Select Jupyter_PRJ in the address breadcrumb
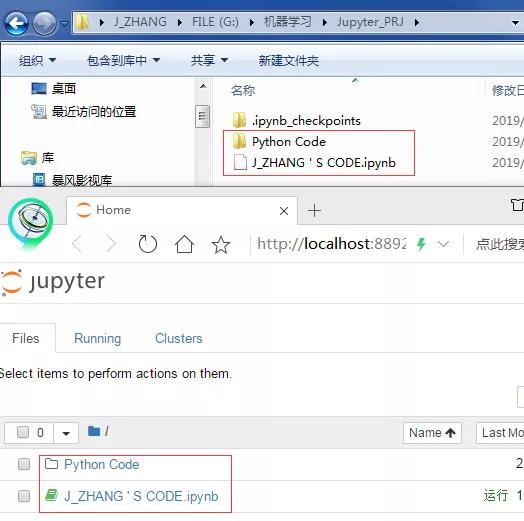The height and width of the screenshot is (521, 524). point(370,22)
